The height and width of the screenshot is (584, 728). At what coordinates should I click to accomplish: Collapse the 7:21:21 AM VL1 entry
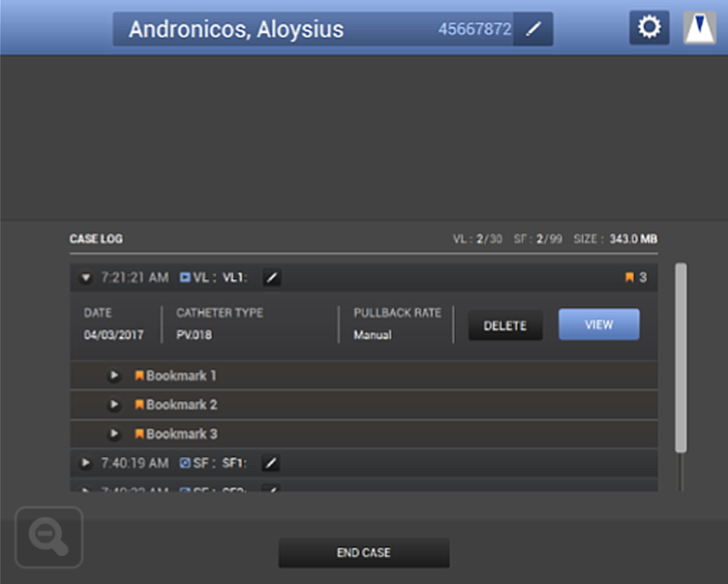click(85, 278)
